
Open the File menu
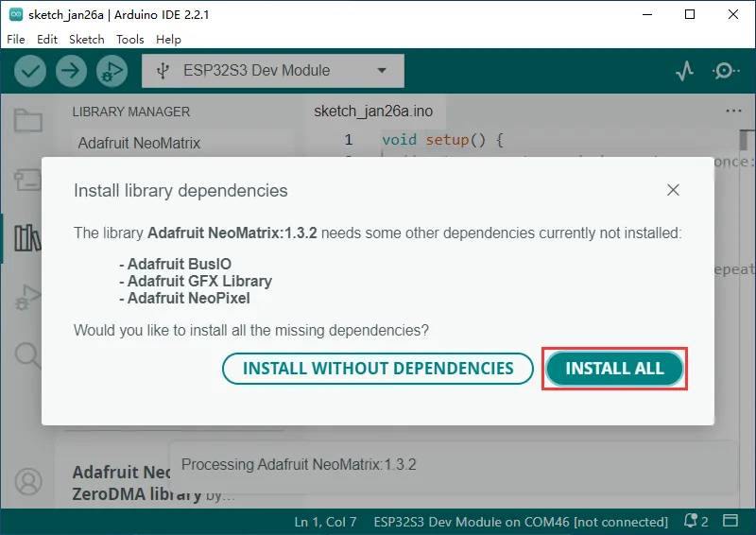click(x=17, y=40)
